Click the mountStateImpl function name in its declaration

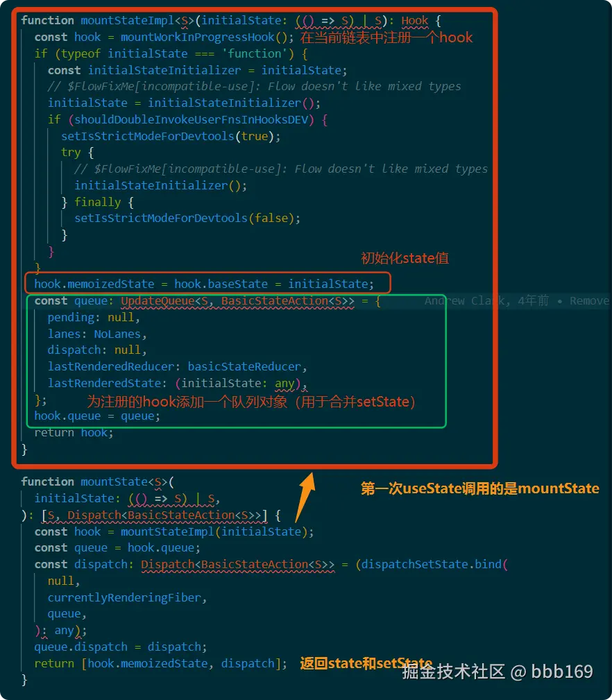[127, 21]
